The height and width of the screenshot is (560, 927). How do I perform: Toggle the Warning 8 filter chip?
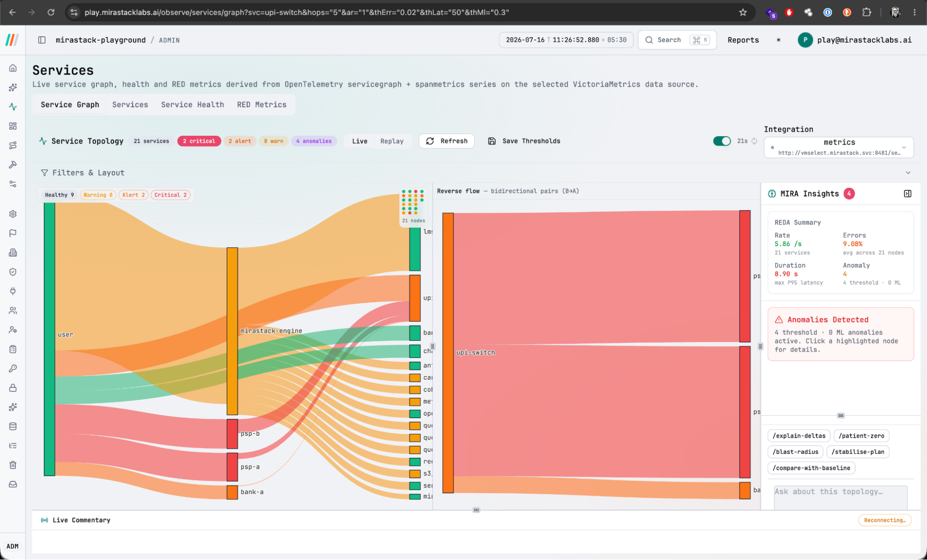[98, 195]
